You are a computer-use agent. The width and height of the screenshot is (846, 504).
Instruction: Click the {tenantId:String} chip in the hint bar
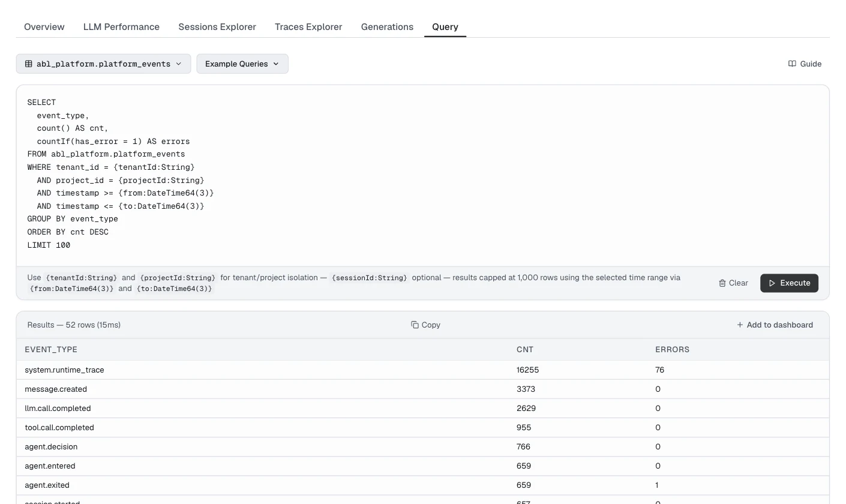pyautogui.click(x=82, y=278)
